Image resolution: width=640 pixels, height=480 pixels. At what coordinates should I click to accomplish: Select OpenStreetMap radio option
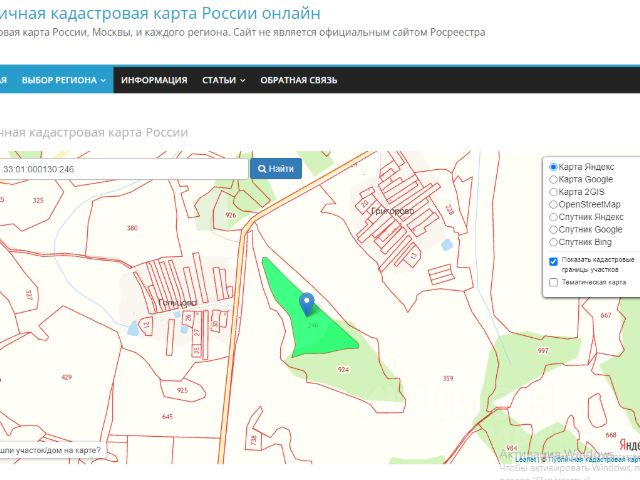pos(553,204)
